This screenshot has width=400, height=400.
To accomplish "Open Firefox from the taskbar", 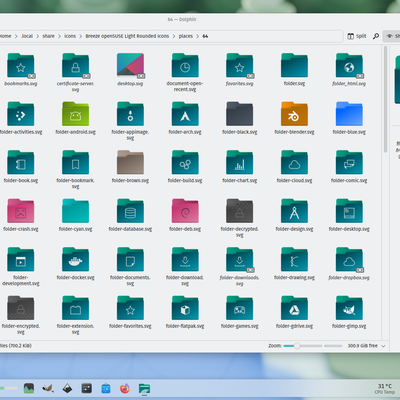I will click(125, 388).
